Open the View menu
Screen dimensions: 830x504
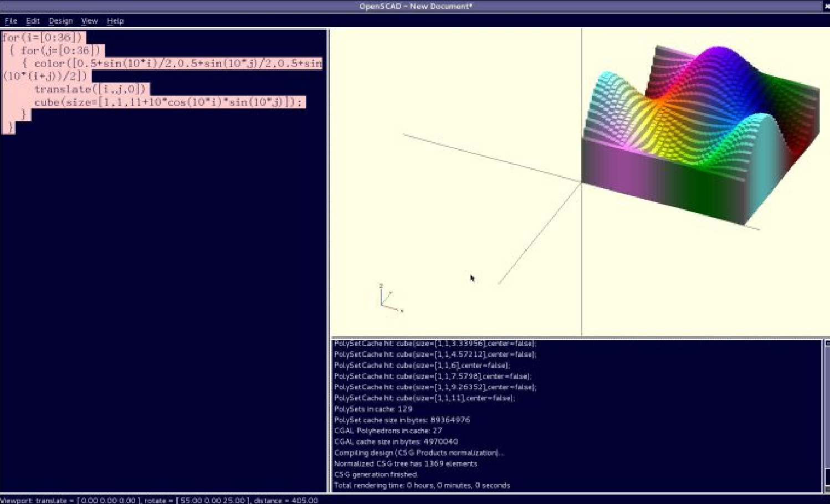(x=89, y=21)
